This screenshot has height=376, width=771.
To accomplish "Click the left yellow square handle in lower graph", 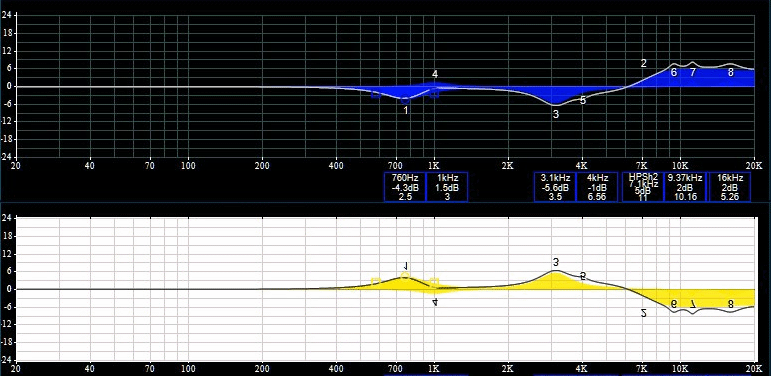I will coord(376,282).
